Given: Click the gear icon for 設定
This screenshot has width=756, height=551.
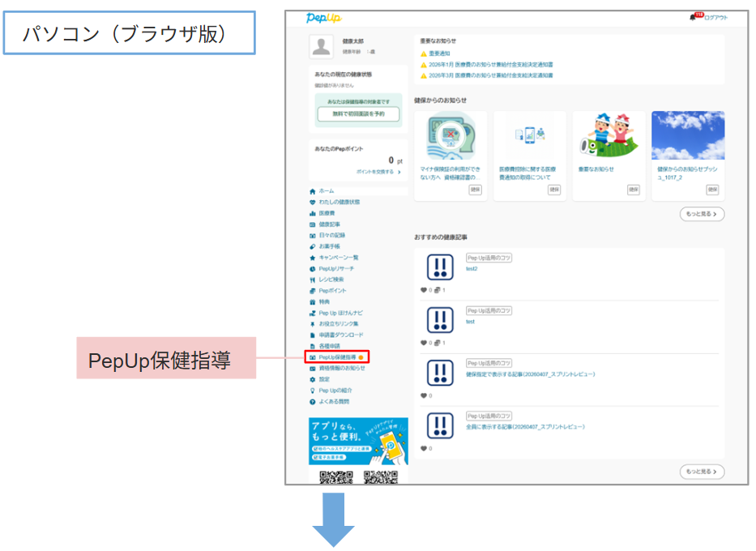Looking at the screenshot, I should (313, 380).
